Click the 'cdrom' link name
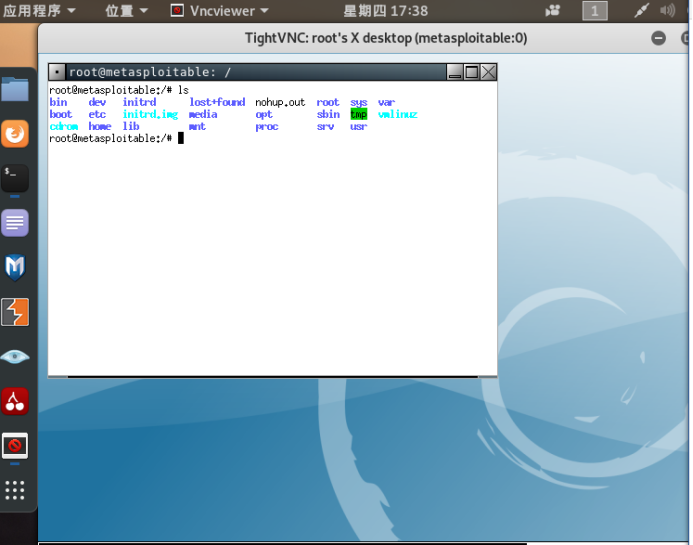 [64, 126]
